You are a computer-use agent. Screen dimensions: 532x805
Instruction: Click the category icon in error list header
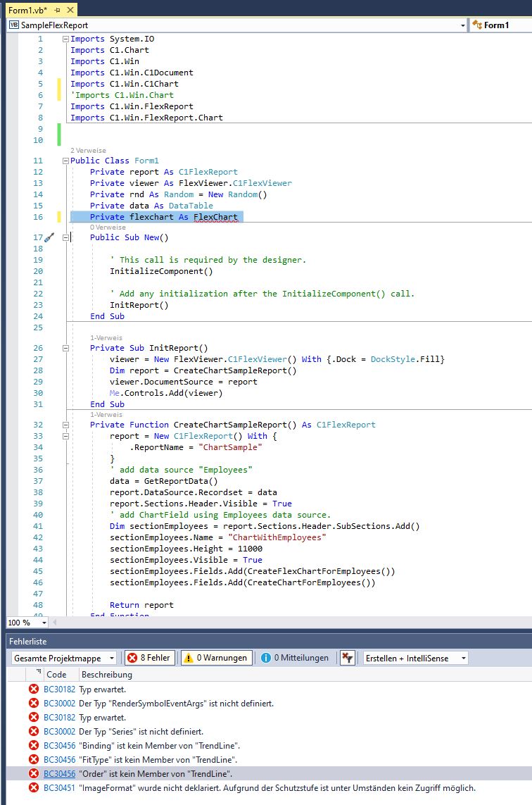(x=39, y=673)
